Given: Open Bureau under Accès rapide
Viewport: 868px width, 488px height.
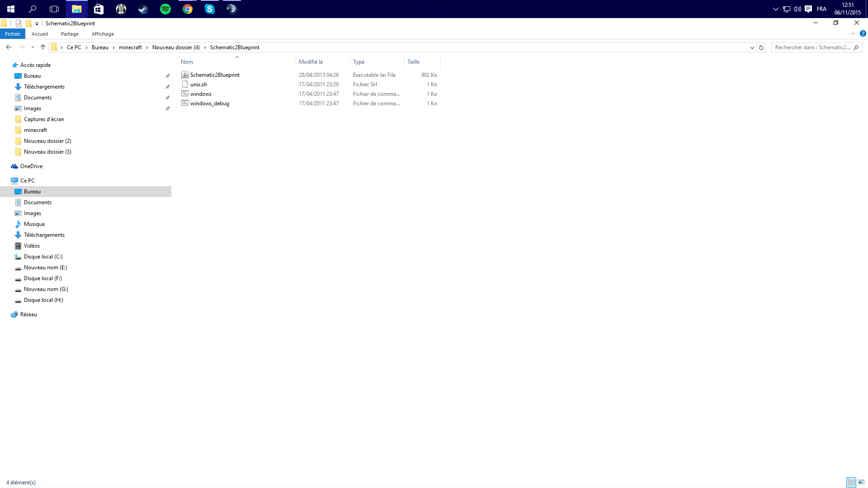Looking at the screenshot, I should pyautogui.click(x=32, y=76).
